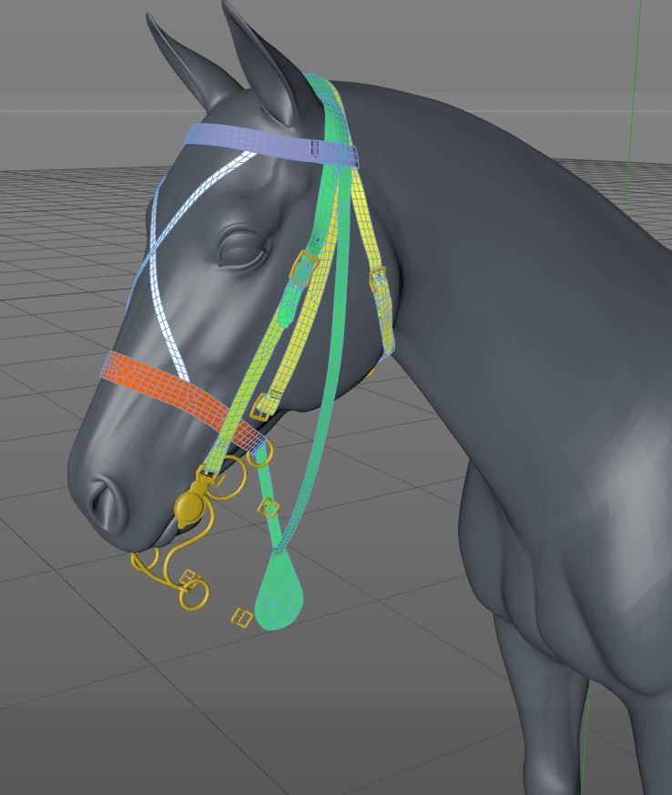Viewport: 672px width, 795px height.
Task: Select the horse's closed eye
Action: (243, 249)
